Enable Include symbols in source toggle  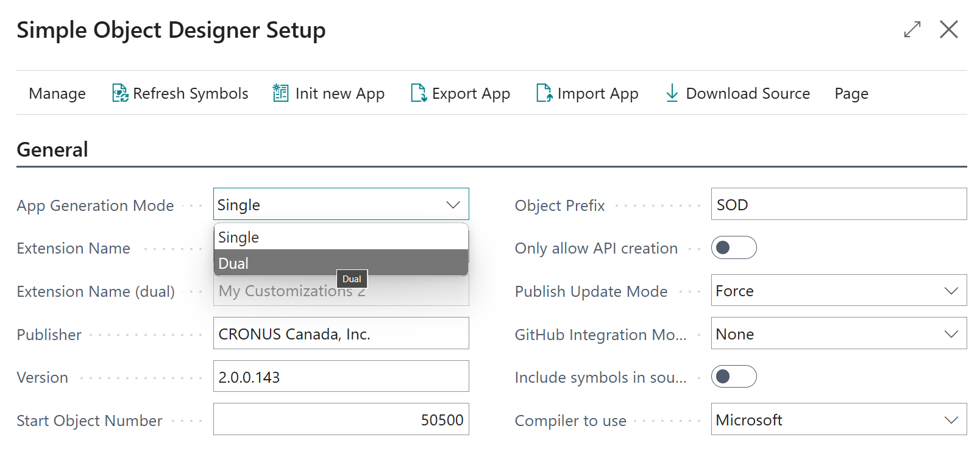click(x=733, y=377)
